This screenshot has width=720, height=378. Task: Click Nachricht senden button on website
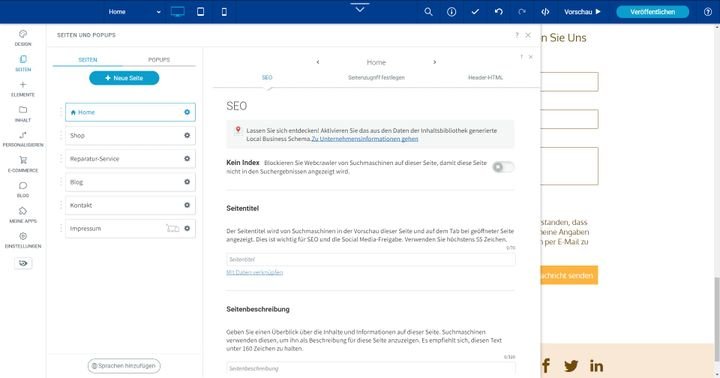pos(569,275)
